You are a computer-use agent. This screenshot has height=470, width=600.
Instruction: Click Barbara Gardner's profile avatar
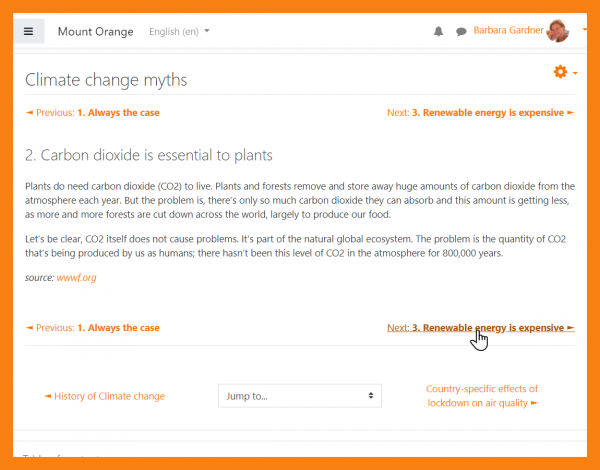tap(558, 31)
